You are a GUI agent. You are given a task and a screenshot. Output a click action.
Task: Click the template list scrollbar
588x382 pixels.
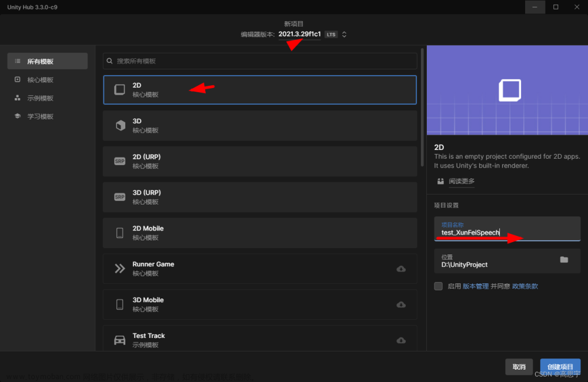coord(422,107)
